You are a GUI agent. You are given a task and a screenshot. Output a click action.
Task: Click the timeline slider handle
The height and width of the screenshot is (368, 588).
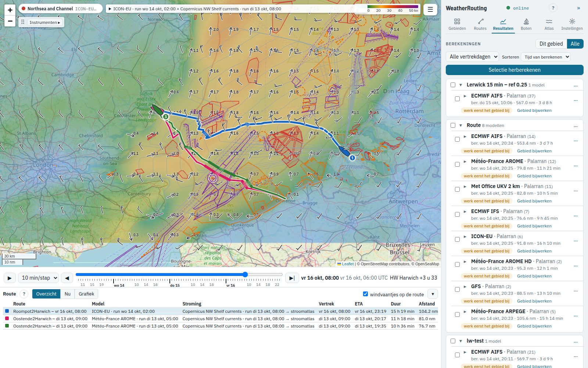(x=245, y=275)
